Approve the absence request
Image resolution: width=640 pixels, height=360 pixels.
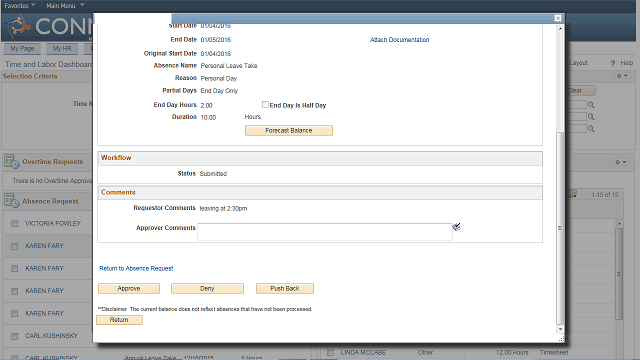[129, 289]
